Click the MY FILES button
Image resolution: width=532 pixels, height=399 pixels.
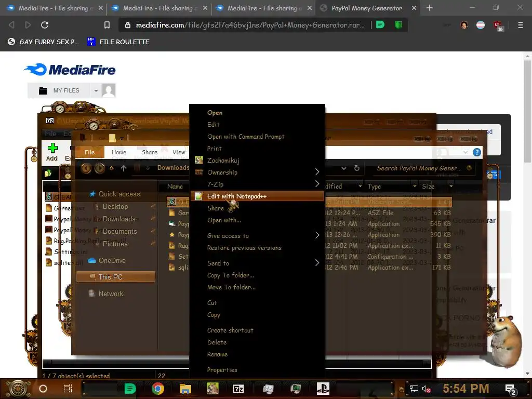tap(59, 90)
